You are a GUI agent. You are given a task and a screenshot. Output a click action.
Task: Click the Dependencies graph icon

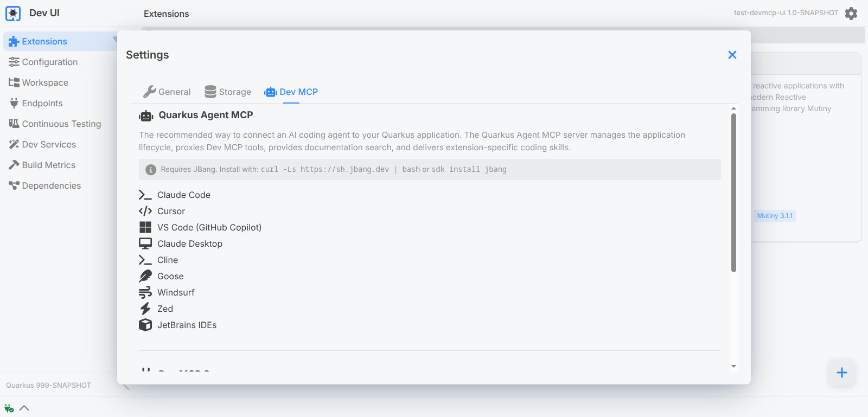tap(14, 186)
